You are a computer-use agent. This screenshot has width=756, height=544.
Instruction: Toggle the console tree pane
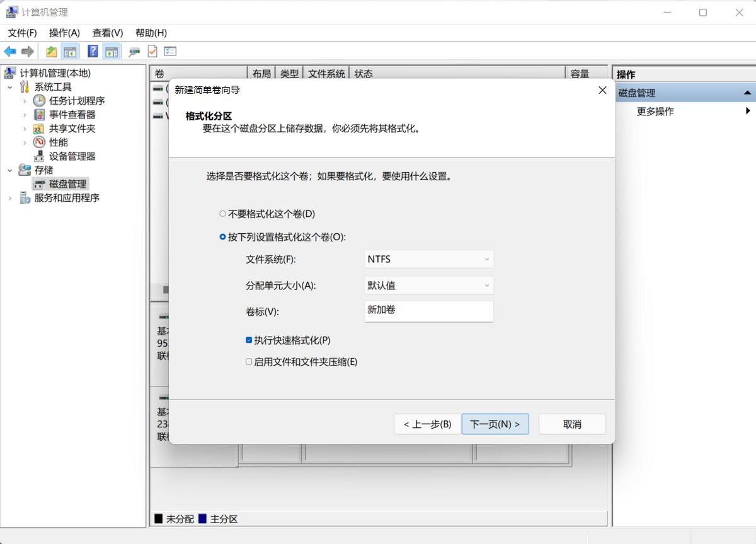click(71, 51)
